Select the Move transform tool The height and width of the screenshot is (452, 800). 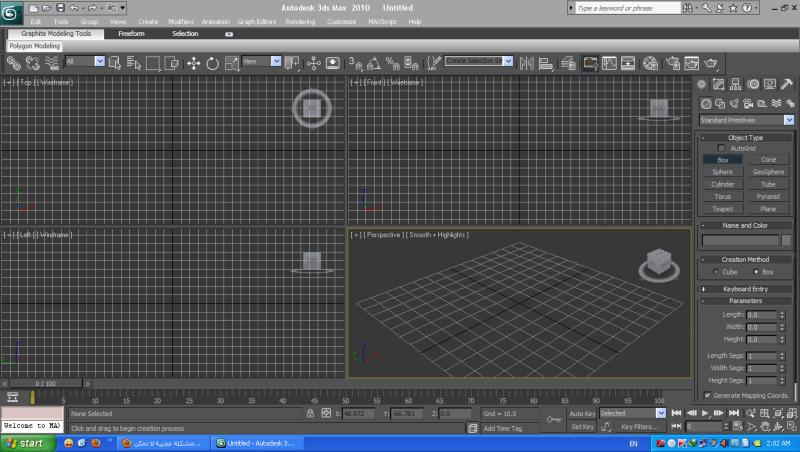[x=194, y=62]
